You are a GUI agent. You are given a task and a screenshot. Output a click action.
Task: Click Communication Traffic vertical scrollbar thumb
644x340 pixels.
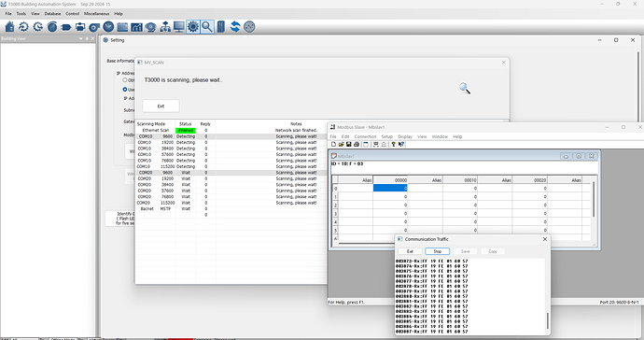pos(547,320)
